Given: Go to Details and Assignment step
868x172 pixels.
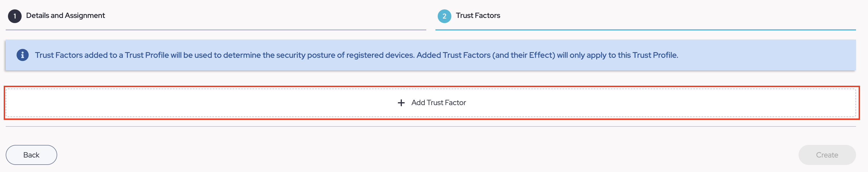Looking at the screenshot, I should click(x=65, y=15).
